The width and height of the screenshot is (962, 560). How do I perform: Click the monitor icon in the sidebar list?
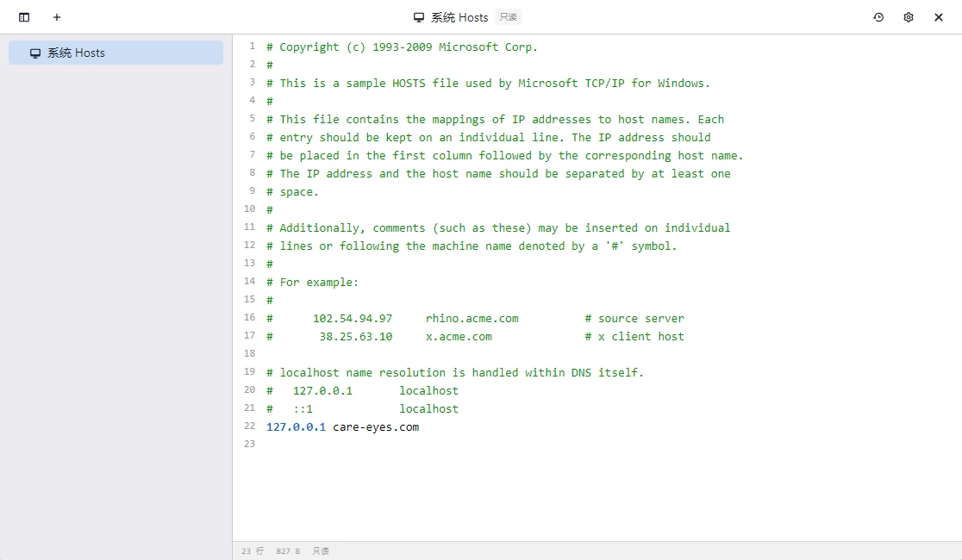pos(35,53)
